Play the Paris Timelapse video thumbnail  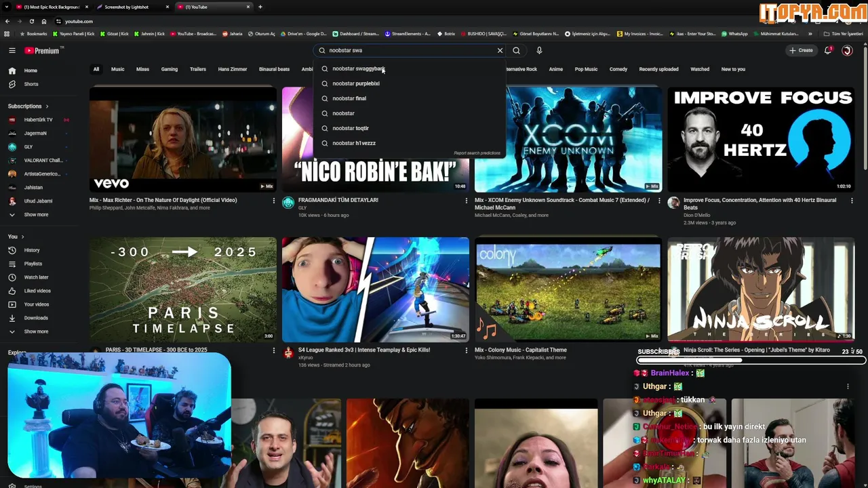click(183, 289)
